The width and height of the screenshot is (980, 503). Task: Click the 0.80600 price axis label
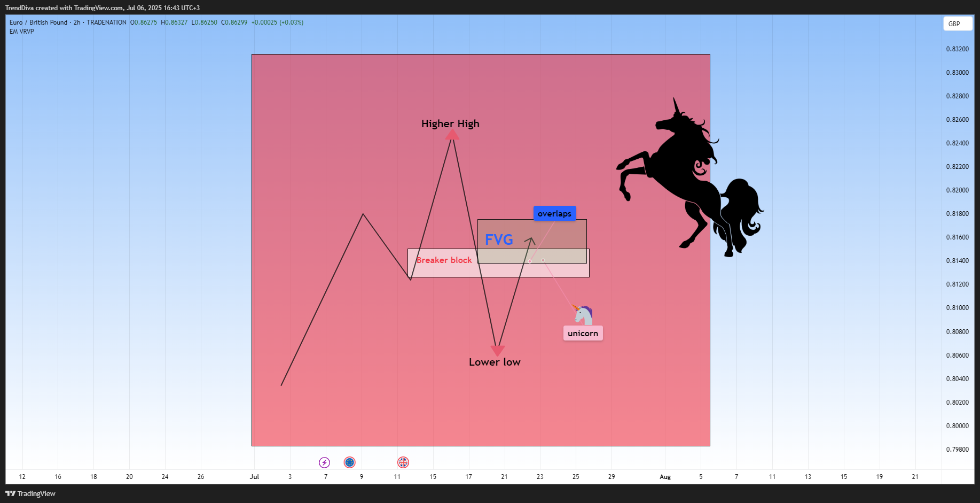click(x=957, y=355)
